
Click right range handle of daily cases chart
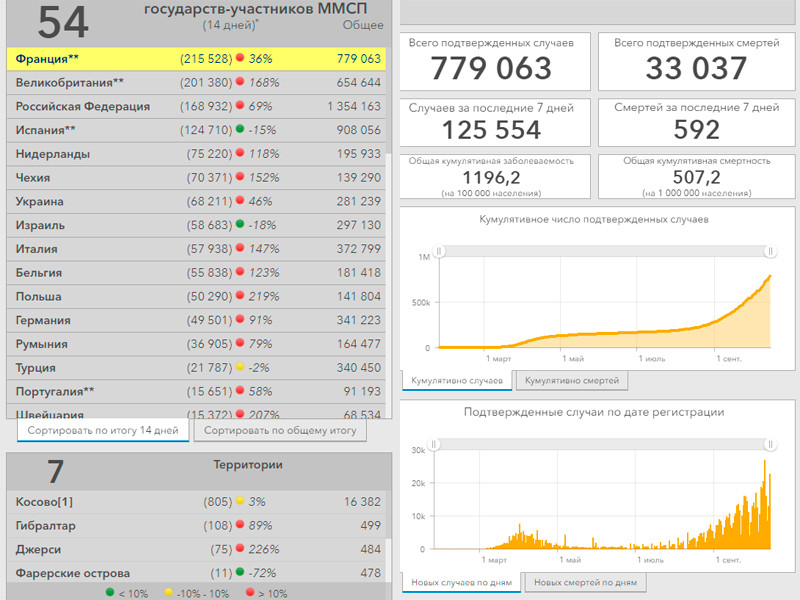770,444
